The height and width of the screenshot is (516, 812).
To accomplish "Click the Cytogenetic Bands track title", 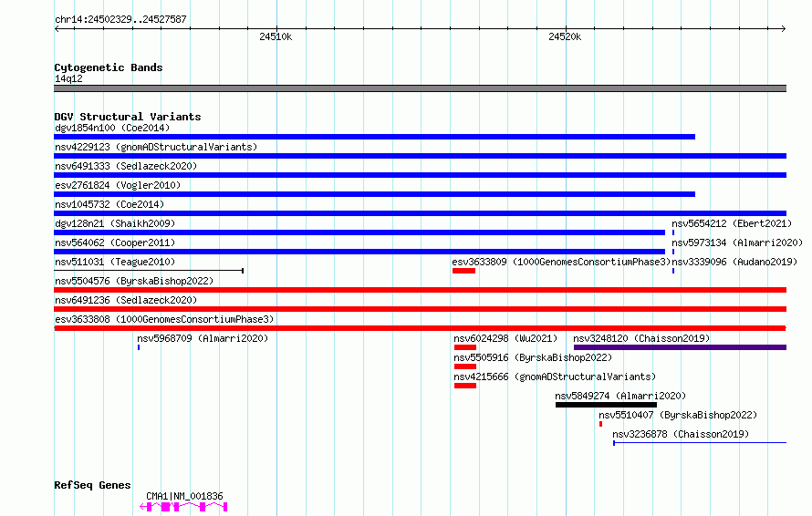I will point(109,67).
